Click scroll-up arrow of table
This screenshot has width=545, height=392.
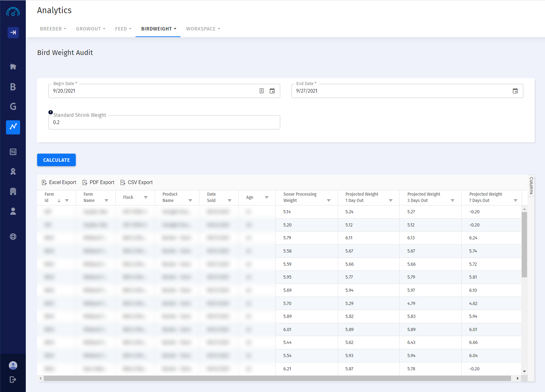coord(524,209)
